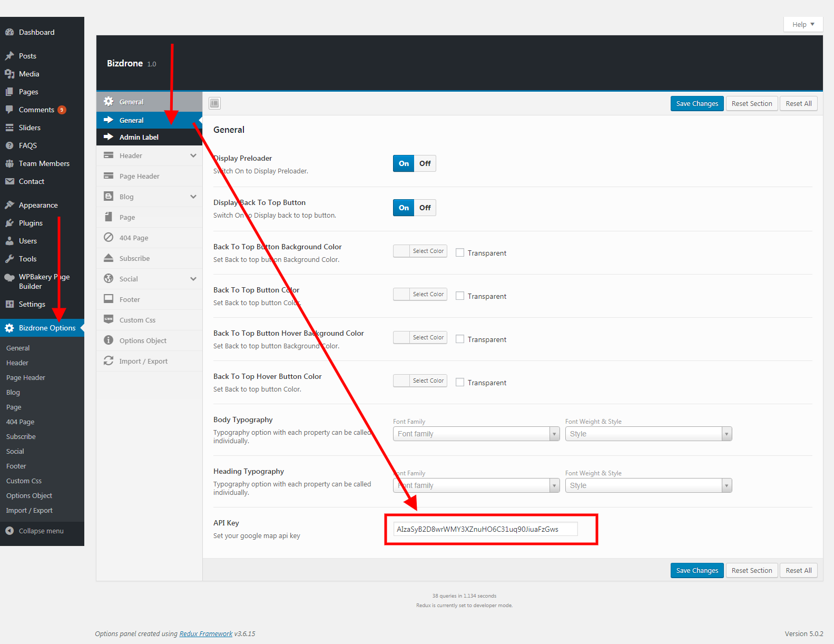This screenshot has height=644, width=834.
Task: Expand the Social section chevron
Action: tap(193, 279)
